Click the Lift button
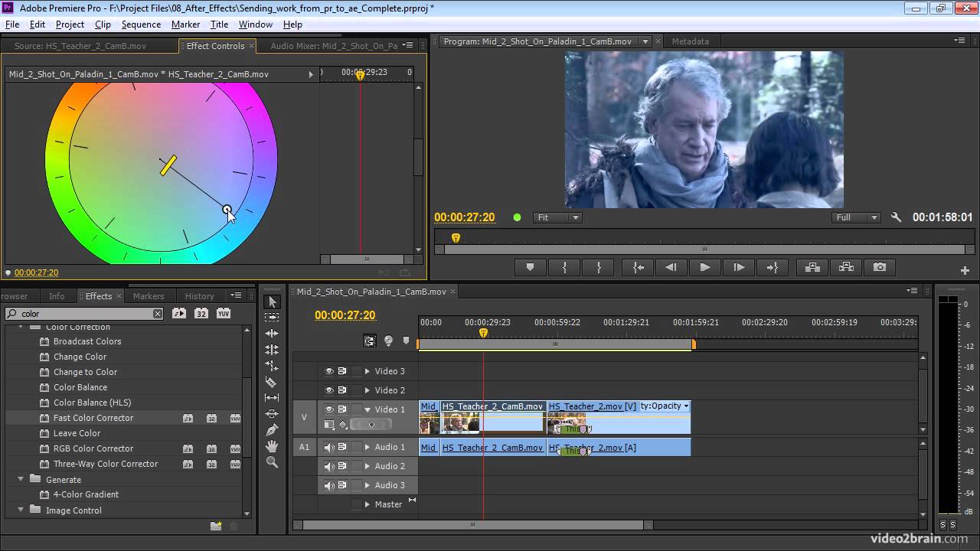This screenshot has height=551, width=980. click(812, 267)
